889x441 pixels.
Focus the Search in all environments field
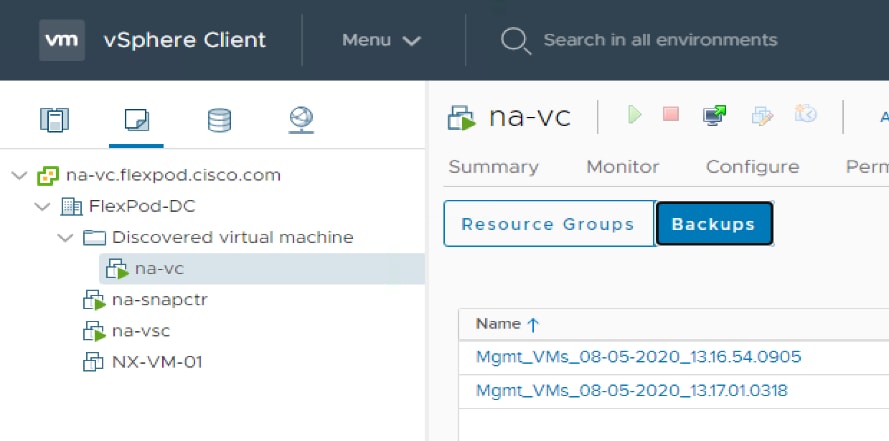(x=660, y=40)
